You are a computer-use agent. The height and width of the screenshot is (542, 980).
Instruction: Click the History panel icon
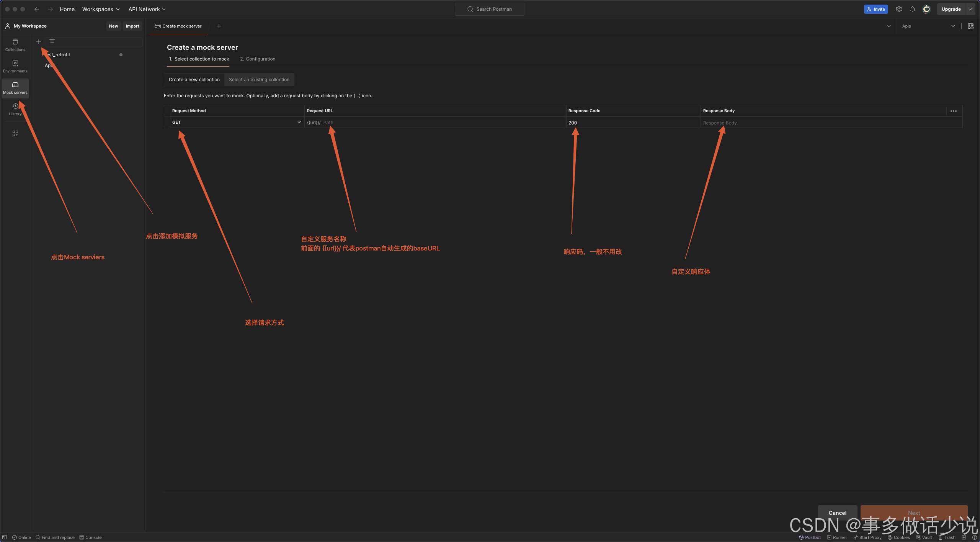15,108
